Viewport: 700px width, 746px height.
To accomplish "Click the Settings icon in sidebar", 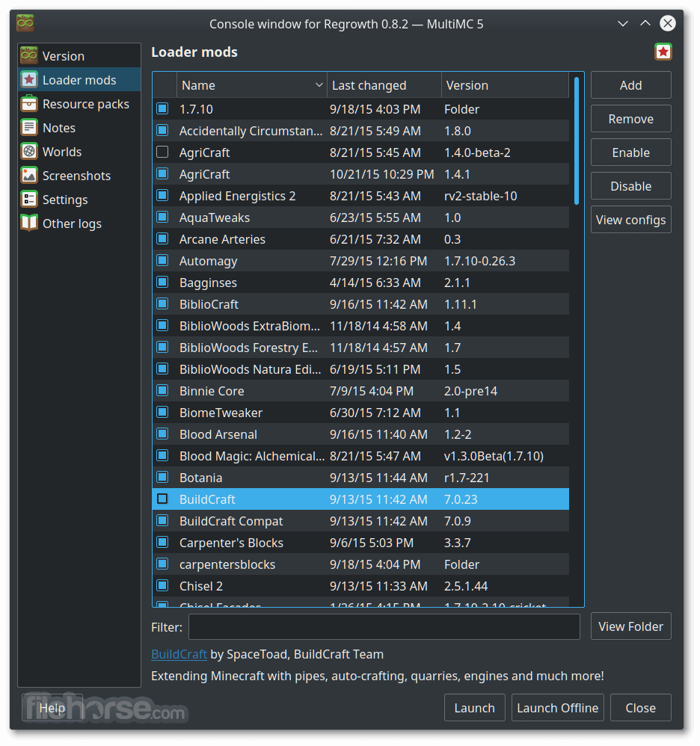I will (29, 199).
